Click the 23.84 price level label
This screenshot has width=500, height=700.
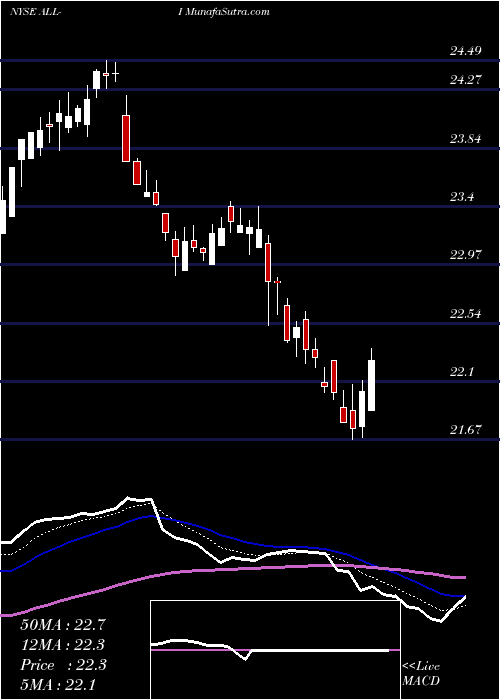coord(466,139)
